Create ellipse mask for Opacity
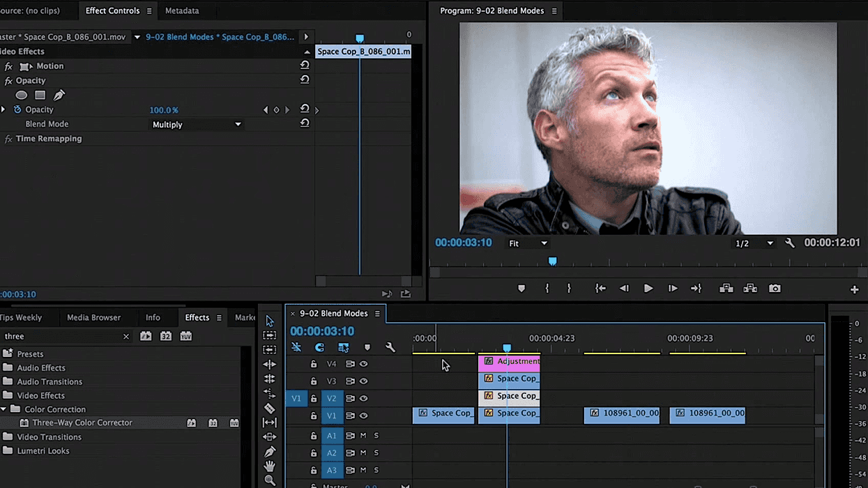This screenshot has width=868, height=488. click(x=22, y=95)
